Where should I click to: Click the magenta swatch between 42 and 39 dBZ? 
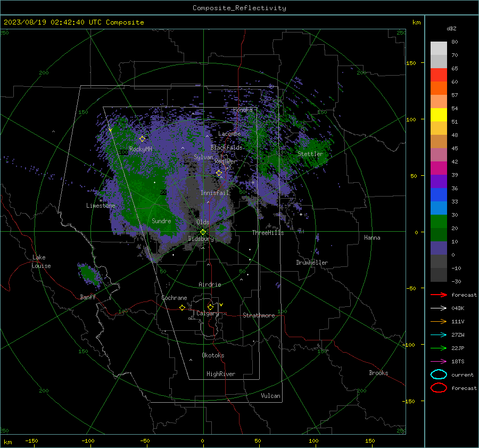(439, 168)
